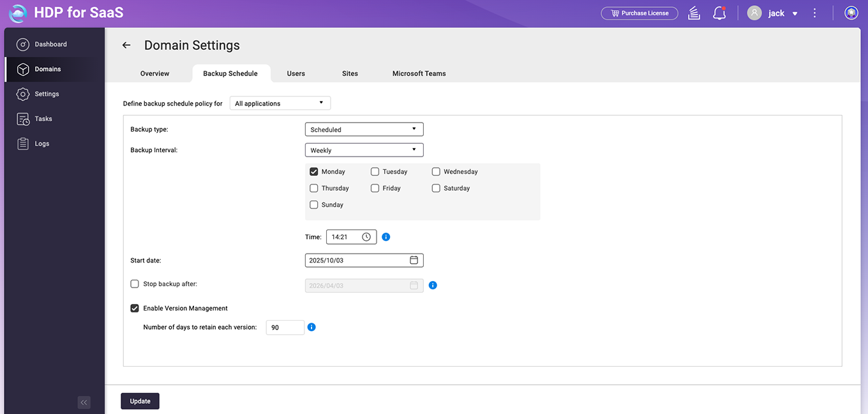Open the Start date calendar picker icon
This screenshot has height=414, width=868.
[414, 261]
